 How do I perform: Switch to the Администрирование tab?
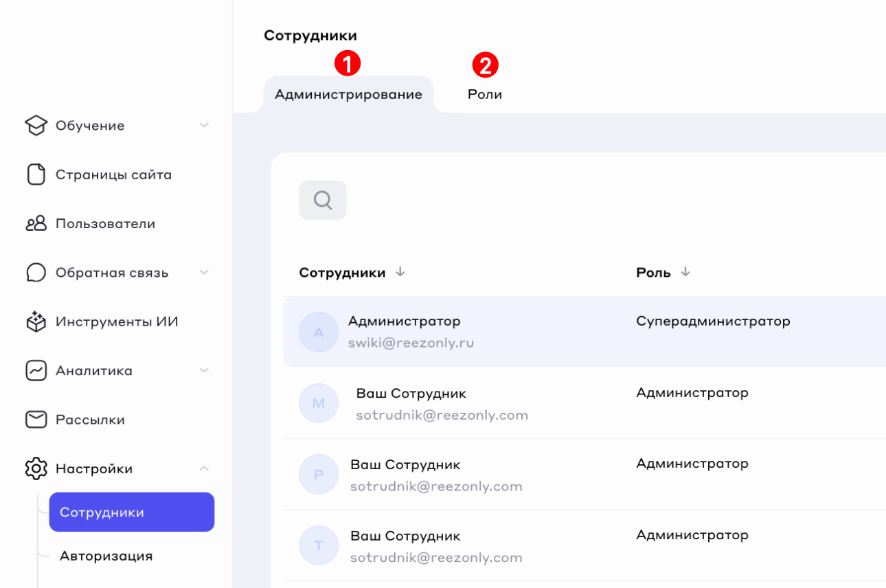point(348,95)
